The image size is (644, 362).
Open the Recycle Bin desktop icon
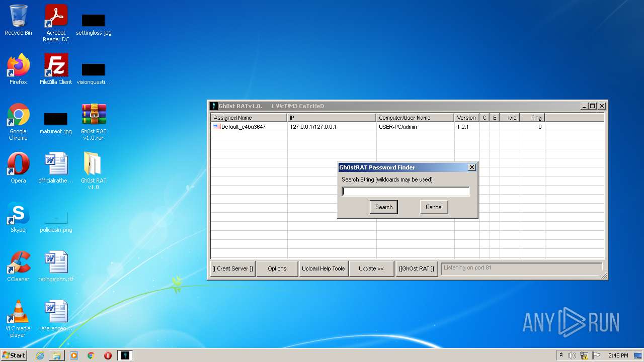click(18, 20)
